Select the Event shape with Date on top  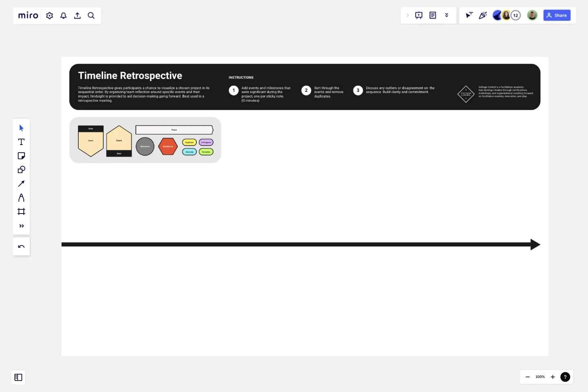click(91, 141)
